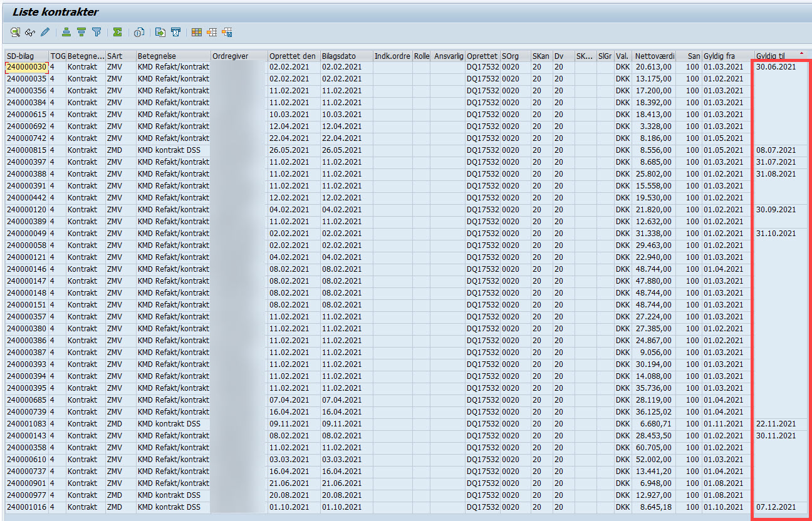Click the mail recipient send icon
This screenshot has width=812, height=521.
click(x=177, y=32)
